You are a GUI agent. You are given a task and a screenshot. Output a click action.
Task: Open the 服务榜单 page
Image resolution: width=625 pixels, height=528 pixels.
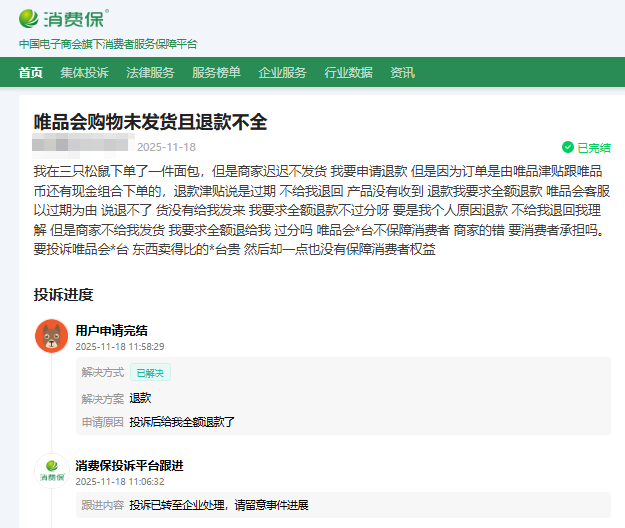pos(216,72)
